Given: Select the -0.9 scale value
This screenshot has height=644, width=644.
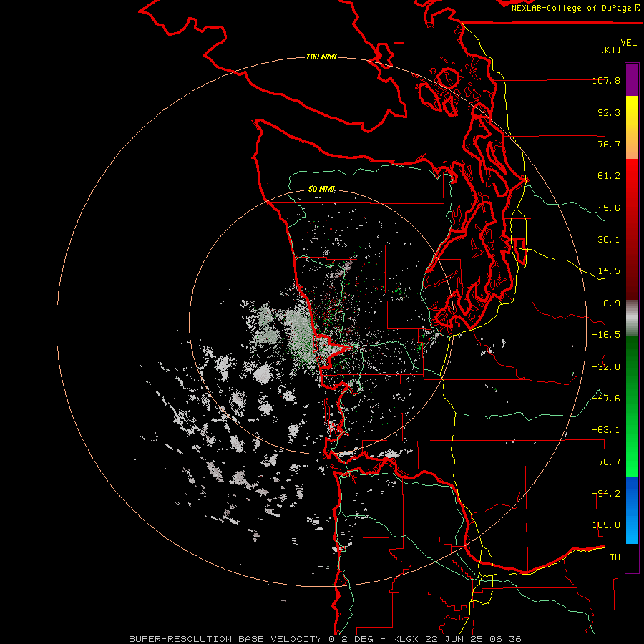Looking at the screenshot, I should click(609, 303).
